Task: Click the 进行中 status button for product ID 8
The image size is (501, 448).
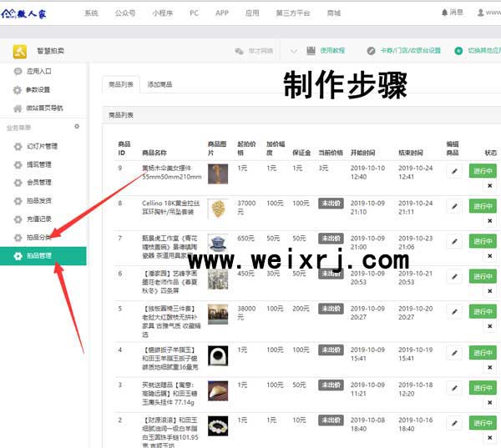Action: [x=483, y=206]
